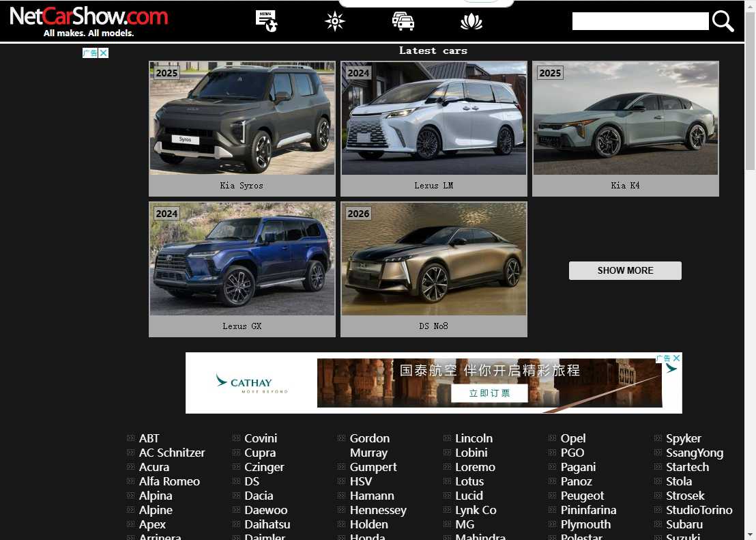This screenshot has width=756, height=540.
Task: Click the Lexus GX caption text
Action: coord(242,326)
